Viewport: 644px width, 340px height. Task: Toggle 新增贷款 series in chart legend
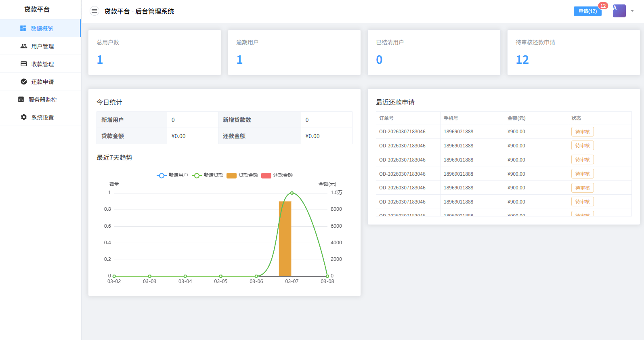[x=208, y=175]
